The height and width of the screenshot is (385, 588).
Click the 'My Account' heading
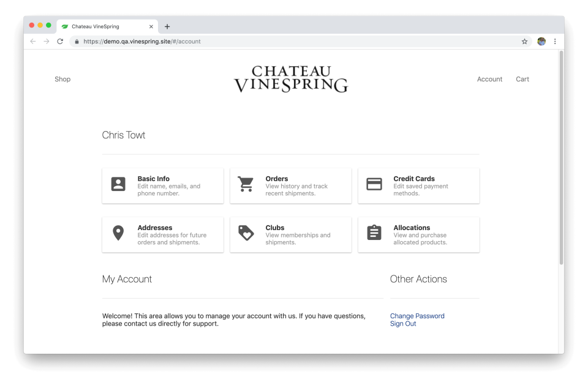127,279
